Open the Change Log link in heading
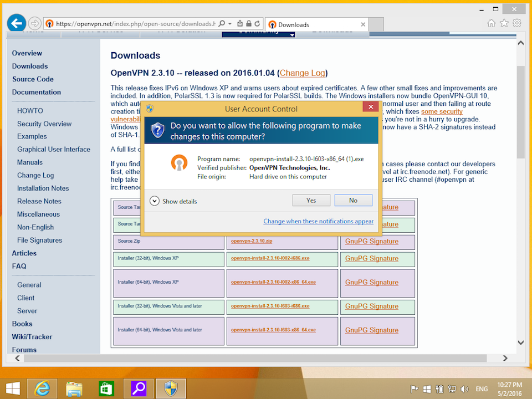 303,73
